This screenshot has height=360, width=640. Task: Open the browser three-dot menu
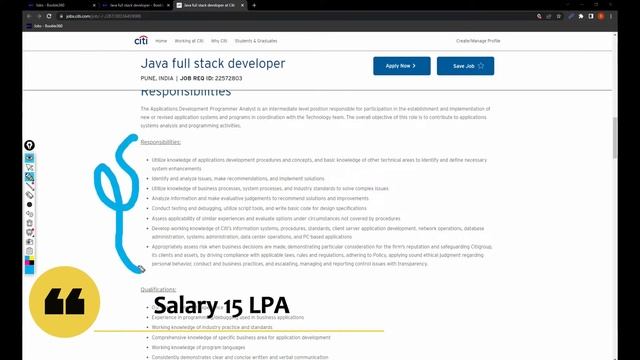pyautogui.click(x=611, y=16)
